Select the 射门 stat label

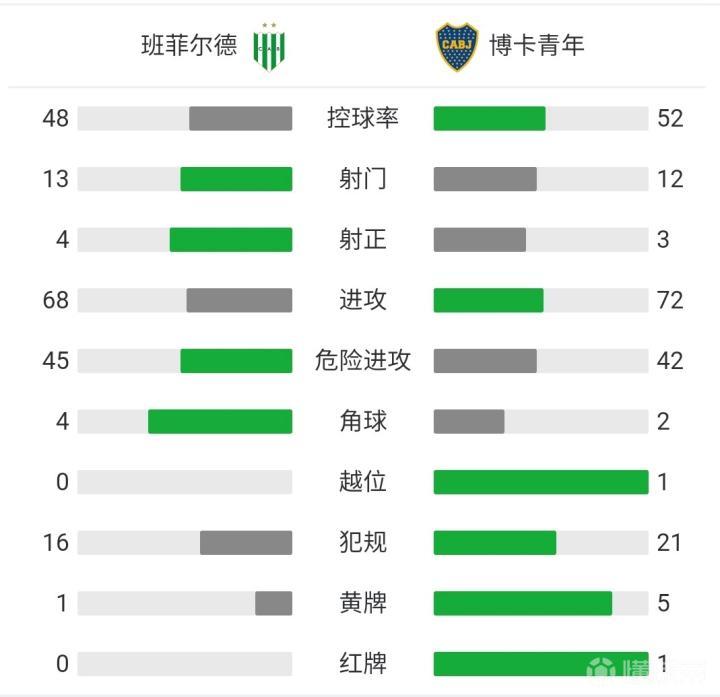point(362,179)
